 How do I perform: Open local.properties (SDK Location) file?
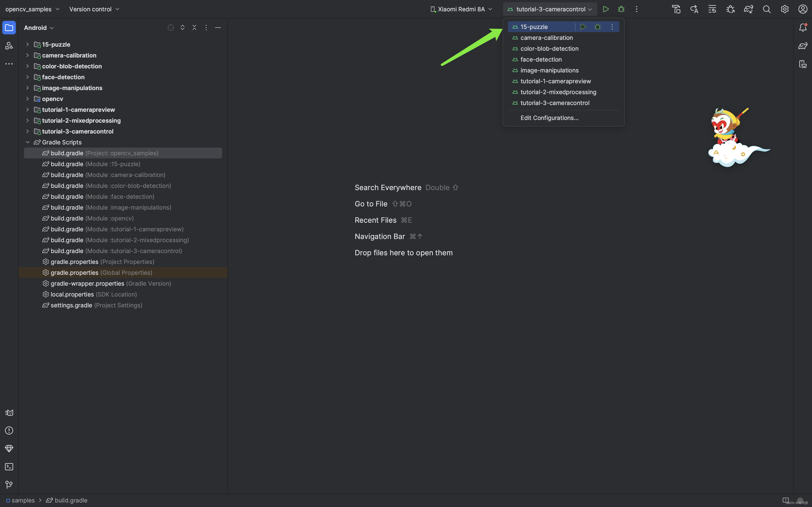(72, 294)
